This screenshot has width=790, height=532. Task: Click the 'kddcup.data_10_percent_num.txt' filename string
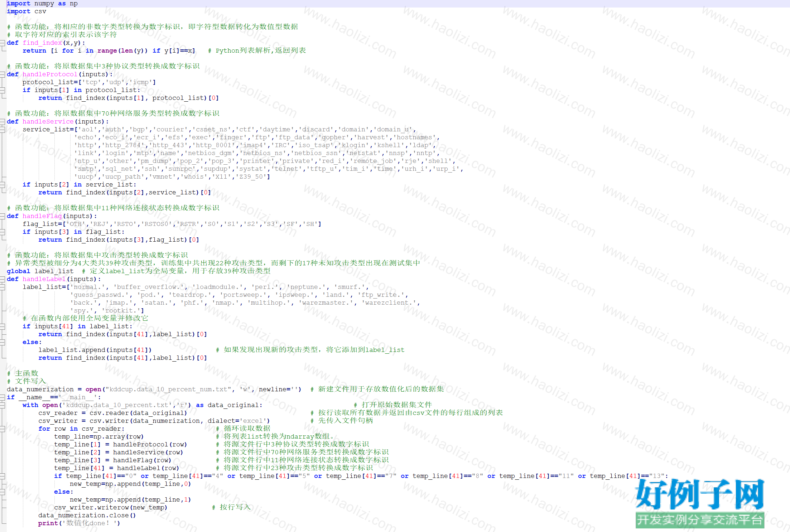168,390
